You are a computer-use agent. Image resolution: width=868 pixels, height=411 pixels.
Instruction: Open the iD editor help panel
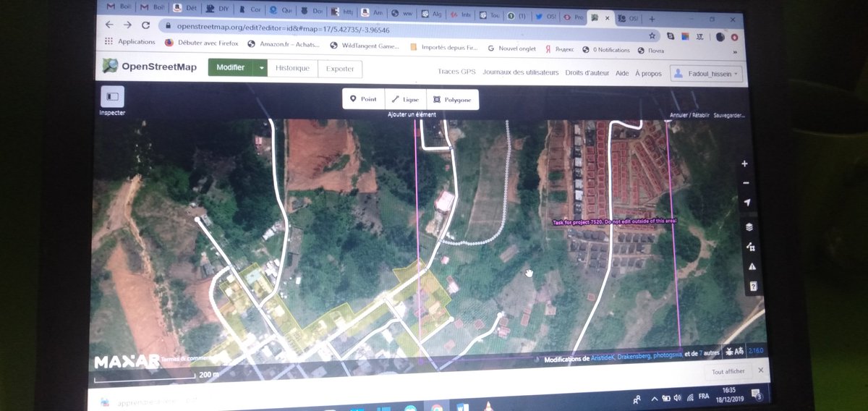(754, 287)
